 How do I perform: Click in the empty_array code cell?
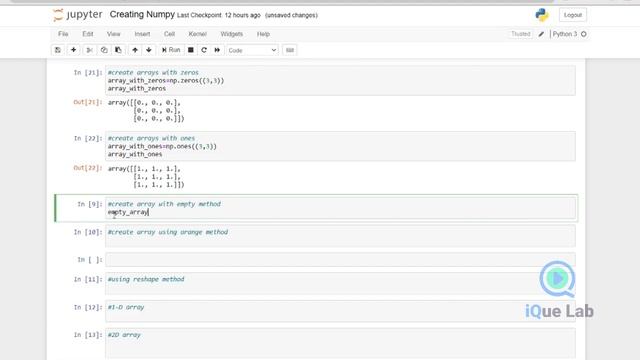(x=340, y=208)
